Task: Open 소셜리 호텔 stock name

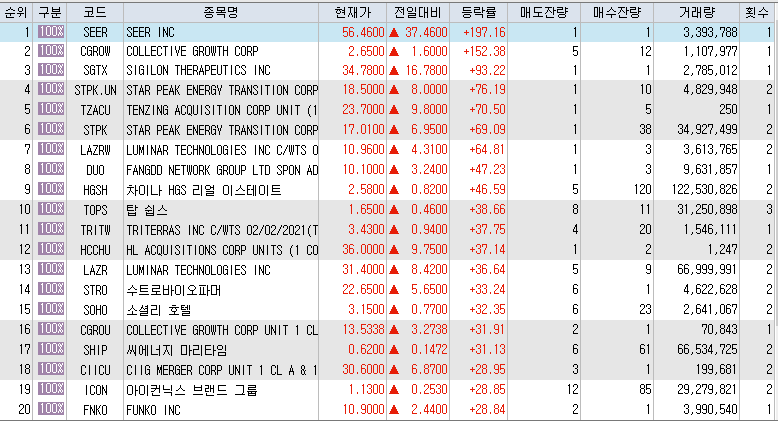Action: pos(158,310)
